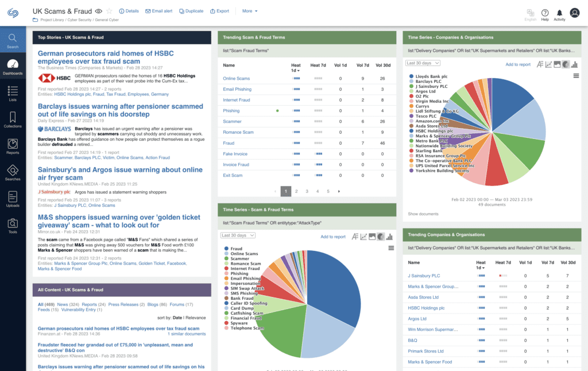Select pie chart icon in Companies time series

pyautogui.click(x=566, y=64)
